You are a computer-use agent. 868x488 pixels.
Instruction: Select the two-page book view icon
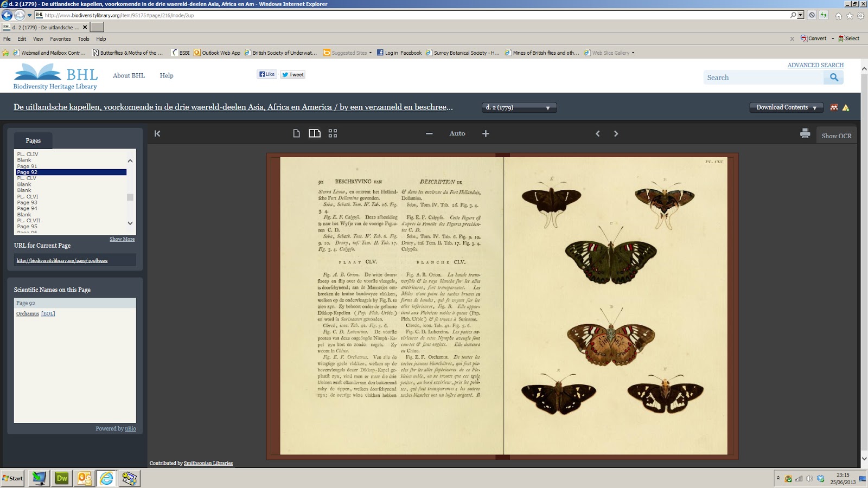pyautogui.click(x=315, y=133)
